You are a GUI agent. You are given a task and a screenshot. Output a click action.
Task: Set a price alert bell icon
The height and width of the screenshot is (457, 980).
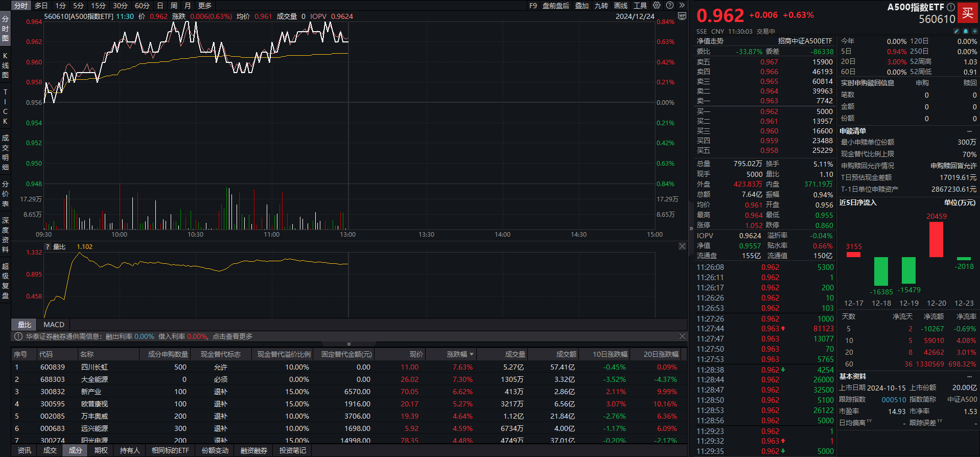pyautogui.click(x=966, y=31)
